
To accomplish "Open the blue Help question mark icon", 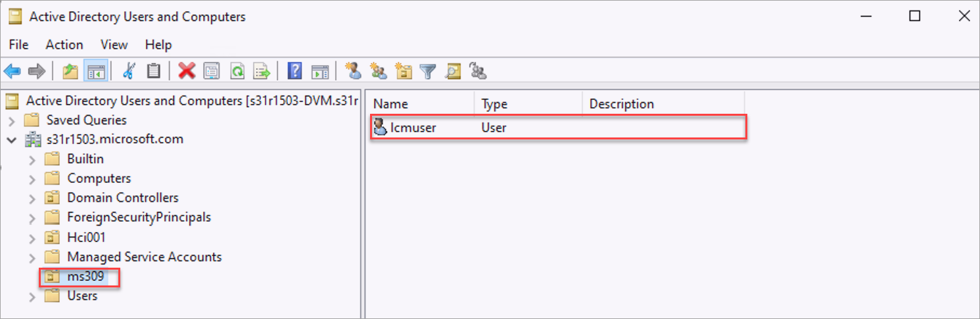I will pyautogui.click(x=295, y=71).
